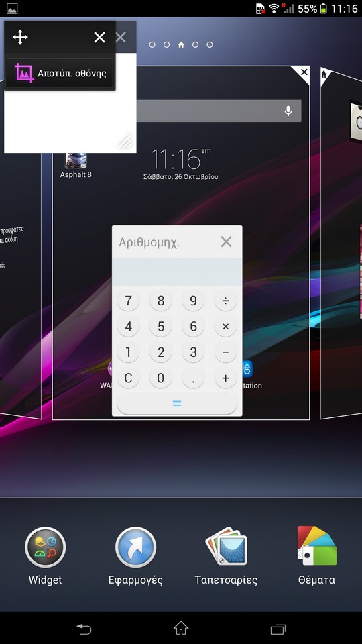
Task: Open the Widget picker icon
Action: 45,547
